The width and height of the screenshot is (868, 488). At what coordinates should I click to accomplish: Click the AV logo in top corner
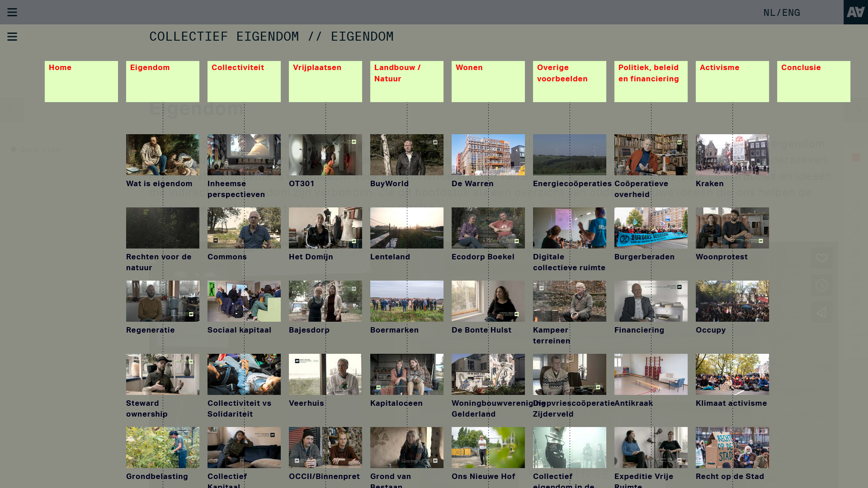tap(856, 12)
